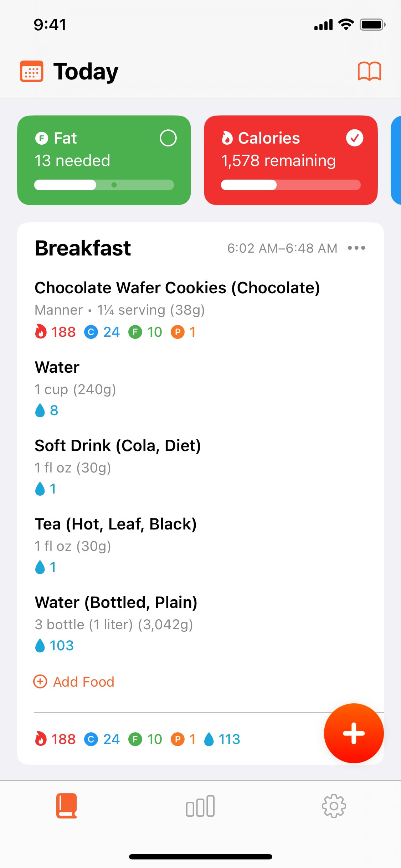Expand the Breakfast more options ellipsis

point(356,248)
